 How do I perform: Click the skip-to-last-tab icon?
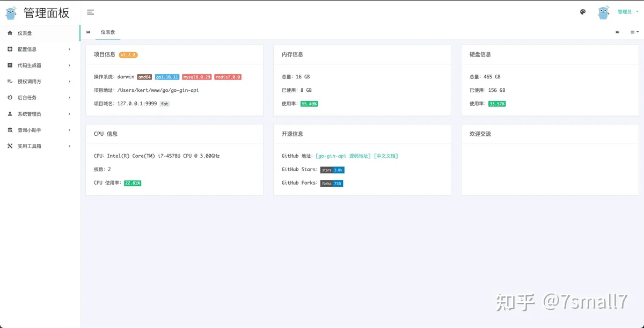(618, 32)
